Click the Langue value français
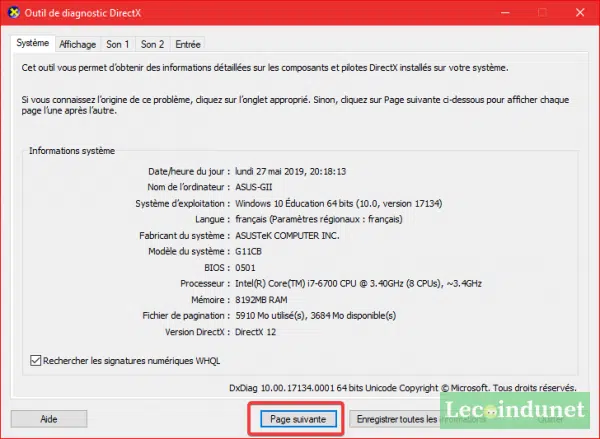Viewport: 600px width, 439px height. (x=319, y=219)
